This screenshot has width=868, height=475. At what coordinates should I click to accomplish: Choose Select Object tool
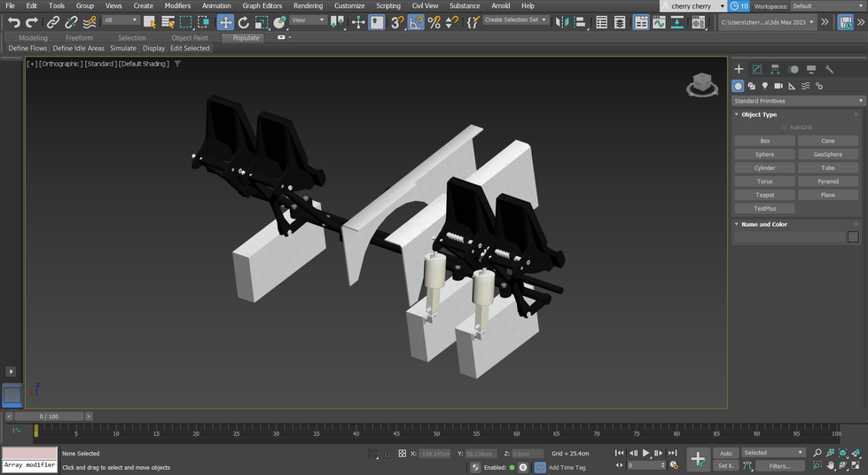pos(150,22)
